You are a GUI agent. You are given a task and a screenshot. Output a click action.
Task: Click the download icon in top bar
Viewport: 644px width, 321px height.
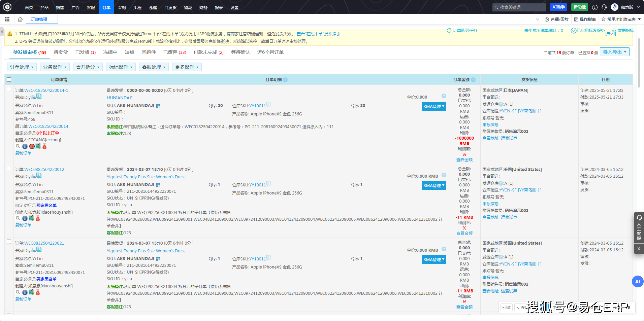point(595,7)
